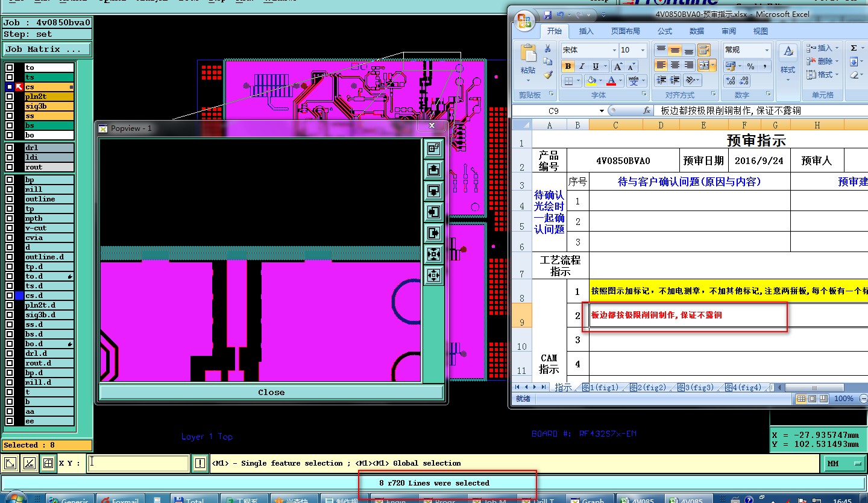
Task: Increase decimal places in Excel
Action: (730, 81)
